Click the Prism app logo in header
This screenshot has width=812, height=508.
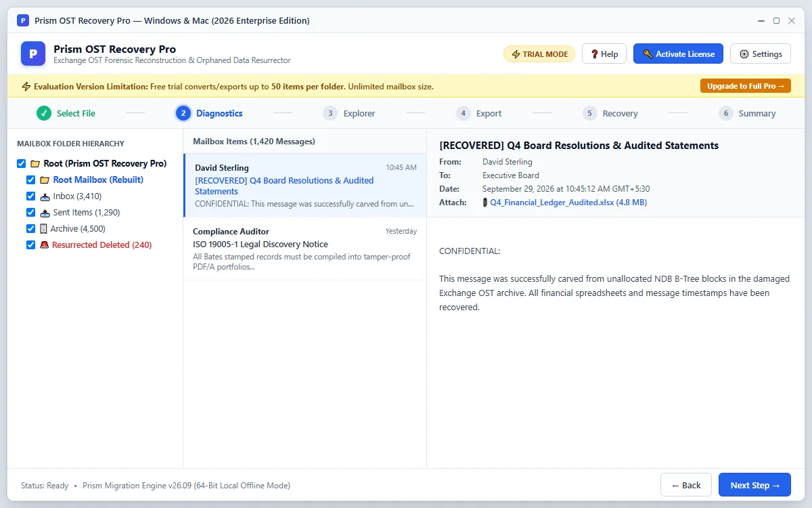33,54
